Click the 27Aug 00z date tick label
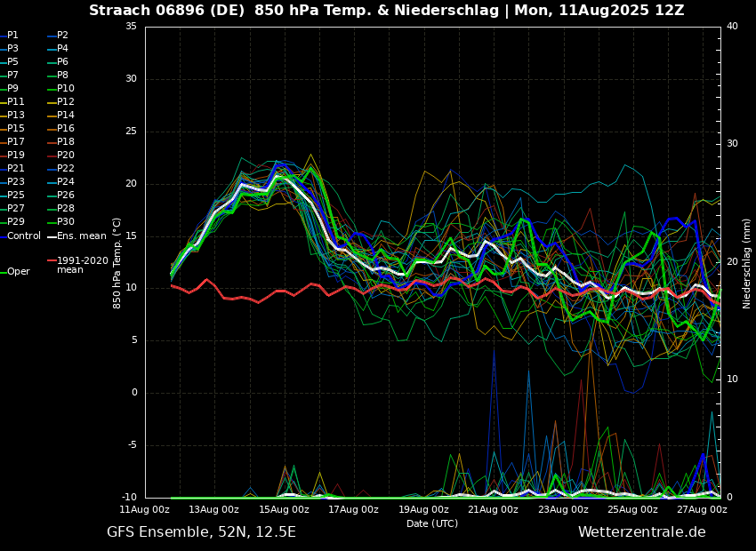Image resolution: width=756 pixels, height=551 pixels. [702, 510]
